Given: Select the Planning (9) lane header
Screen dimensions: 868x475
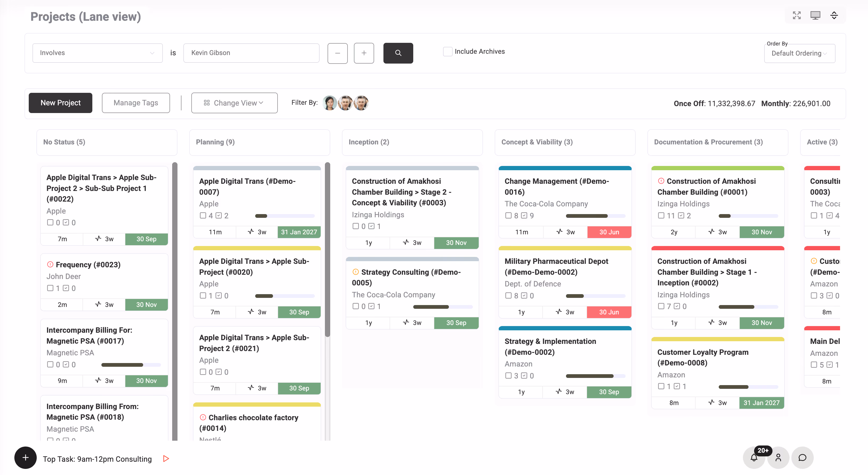Looking at the screenshot, I should [x=259, y=142].
